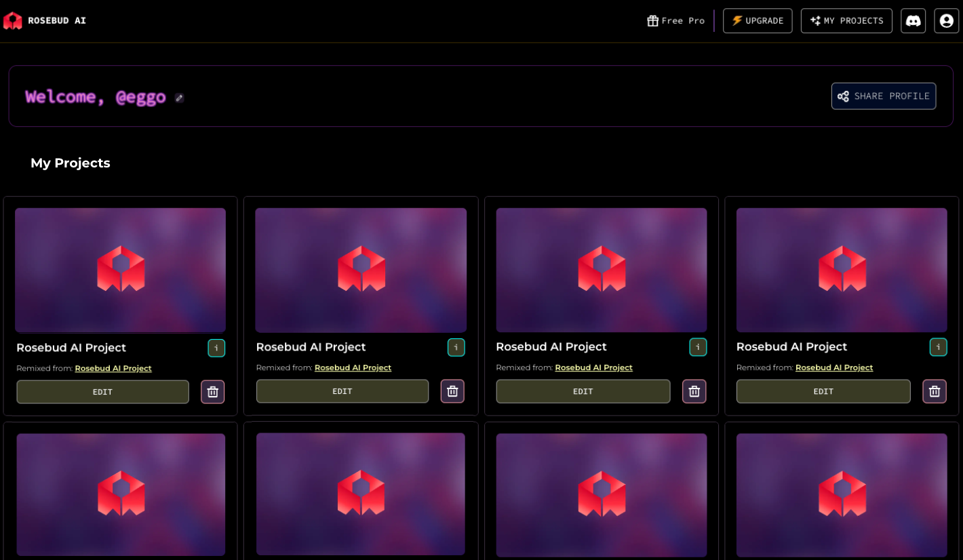Open the remixed-from link on third card
963x560 pixels.
point(594,367)
